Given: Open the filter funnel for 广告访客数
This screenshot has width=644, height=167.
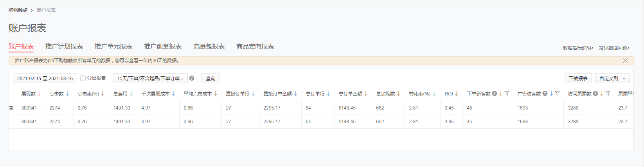Looking at the screenshot, I should [558, 93].
